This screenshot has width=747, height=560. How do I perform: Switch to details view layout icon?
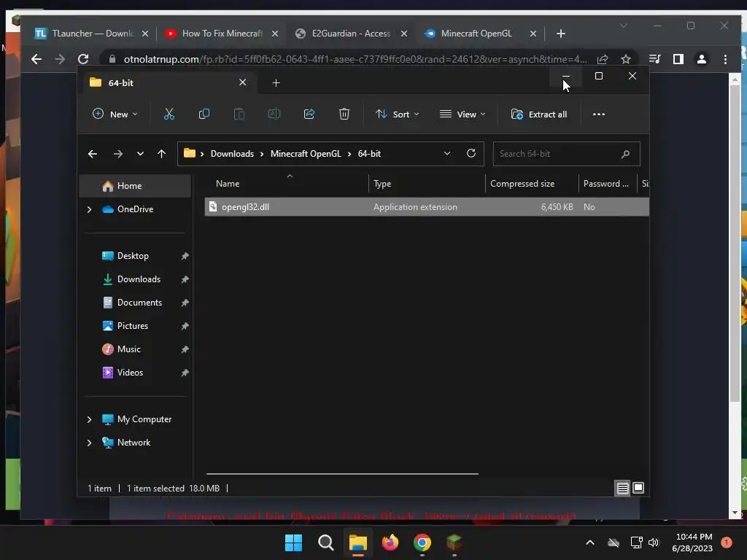coord(623,488)
